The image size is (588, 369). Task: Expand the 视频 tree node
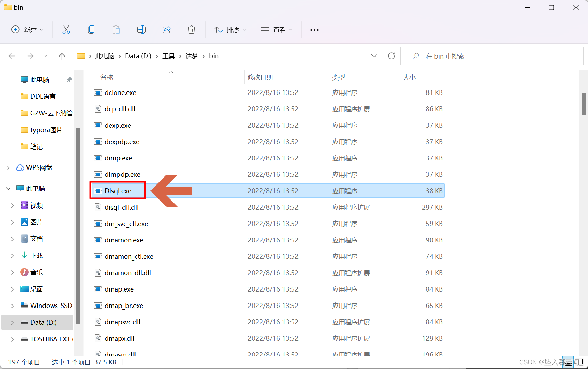coord(13,205)
